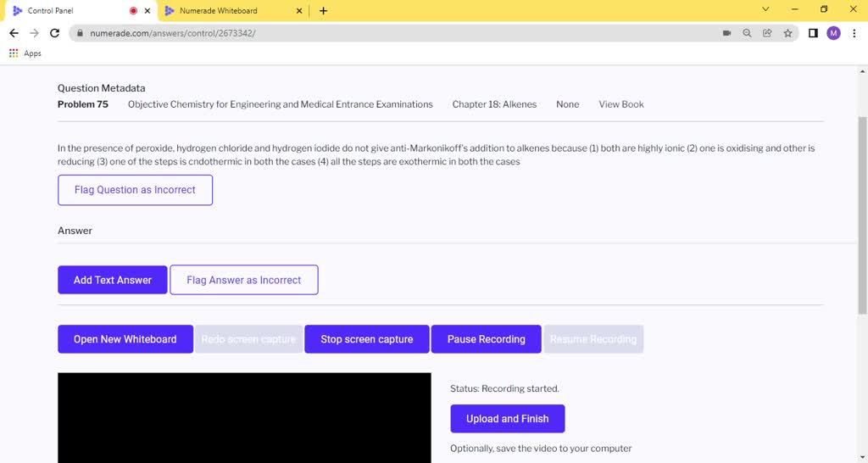868x463 pixels.
Task: Open a new browser tab
Action: coord(323,11)
